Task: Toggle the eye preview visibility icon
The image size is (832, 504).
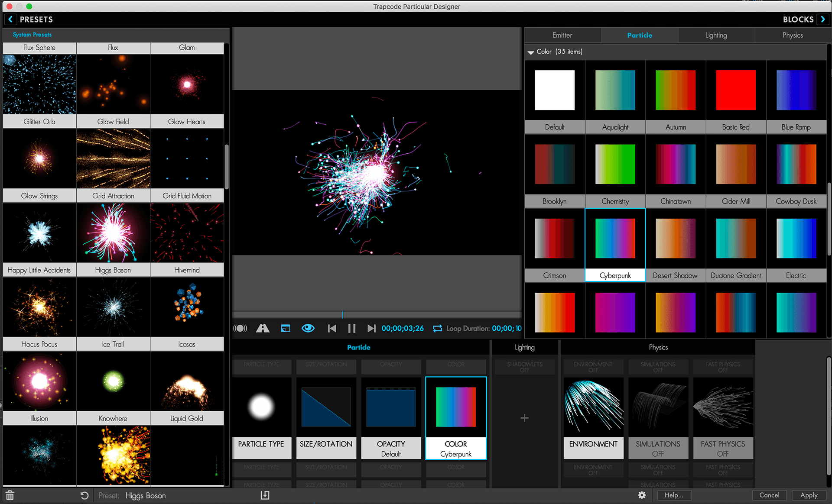Action: click(308, 328)
